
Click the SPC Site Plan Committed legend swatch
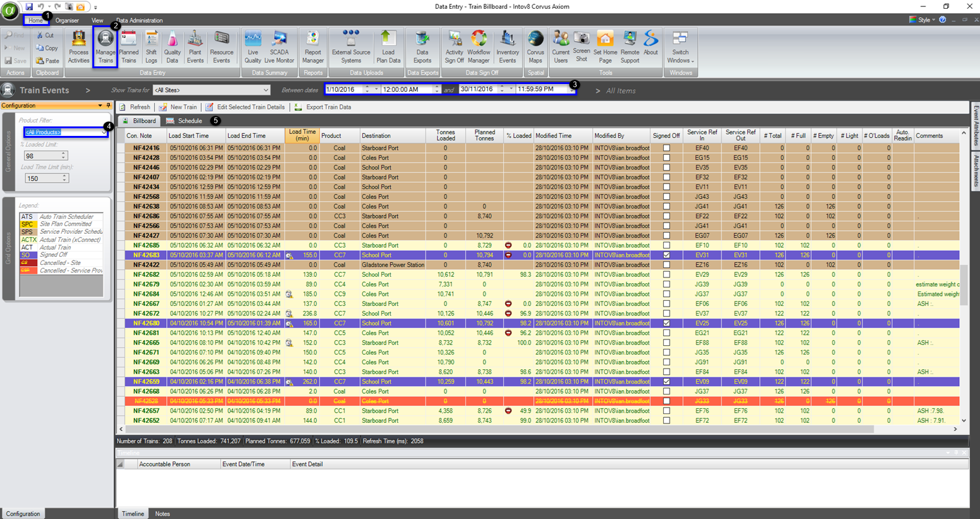coord(27,224)
